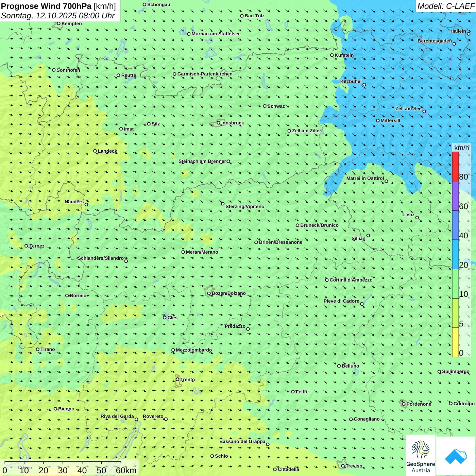This screenshot has height=476, width=476.
Task: Click the 'Steinach am Brenner' label
Action: (x=202, y=161)
